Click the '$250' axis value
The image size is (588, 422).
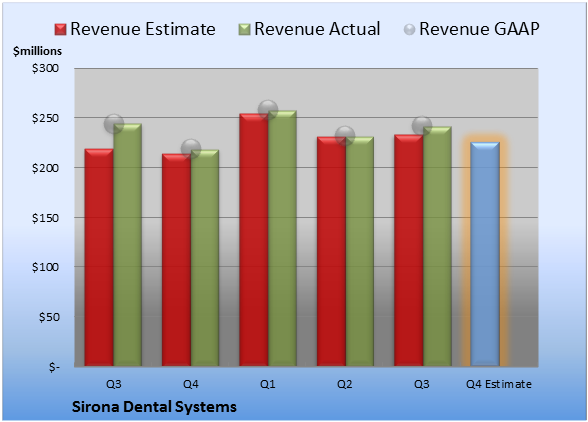pyautogui.click(x=45, y=118)
